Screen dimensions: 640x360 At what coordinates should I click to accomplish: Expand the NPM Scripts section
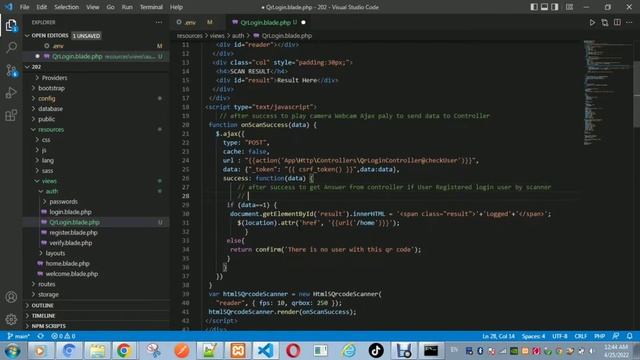(x=96, y=326)
